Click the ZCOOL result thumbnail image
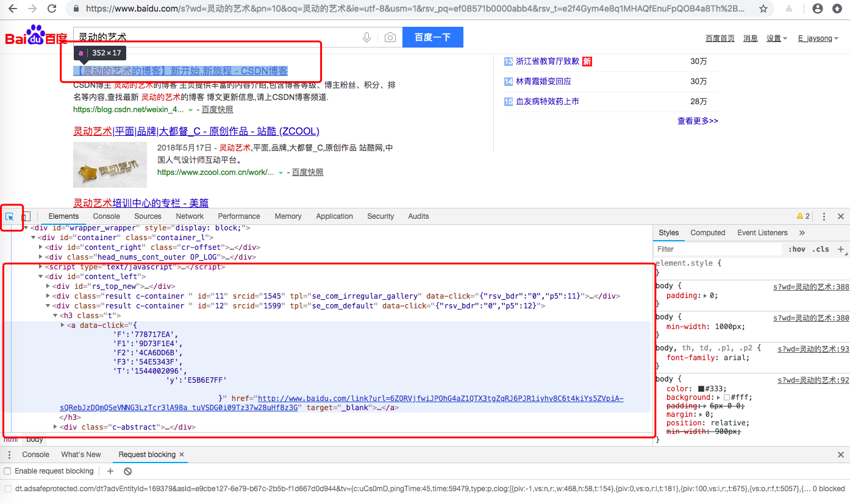Viewport: 850px width, 504px height. click(110, 165)
